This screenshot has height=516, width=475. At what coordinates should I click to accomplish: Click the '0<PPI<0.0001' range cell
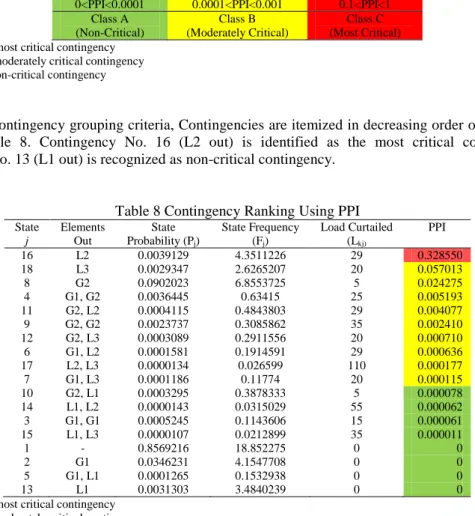click(x=110, y=5)
